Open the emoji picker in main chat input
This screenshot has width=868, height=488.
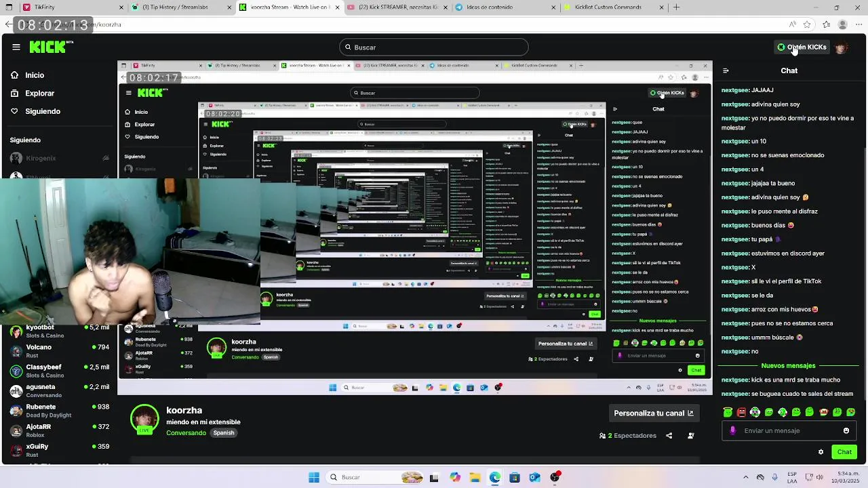(x=846, y=430)
